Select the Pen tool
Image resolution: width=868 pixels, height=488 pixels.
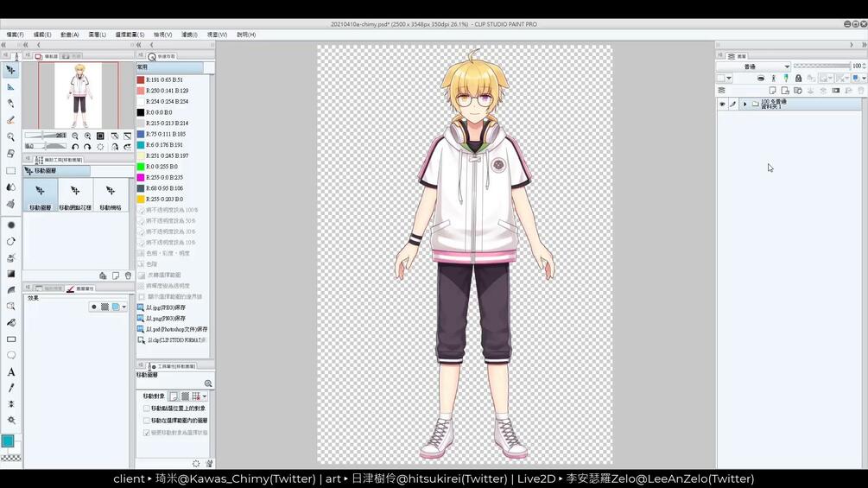click(10, 104)
